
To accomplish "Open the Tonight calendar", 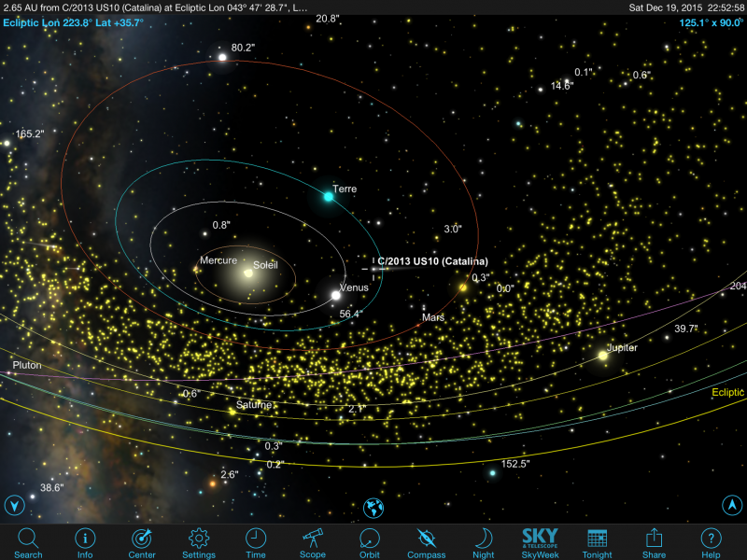I will click(597, 543).
